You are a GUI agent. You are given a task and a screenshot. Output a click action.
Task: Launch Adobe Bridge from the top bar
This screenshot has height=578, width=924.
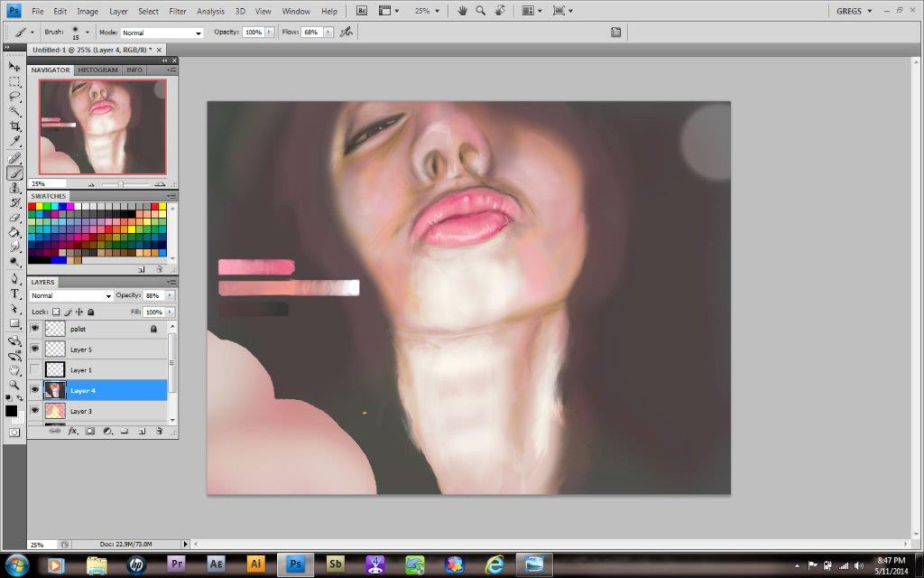362,11
